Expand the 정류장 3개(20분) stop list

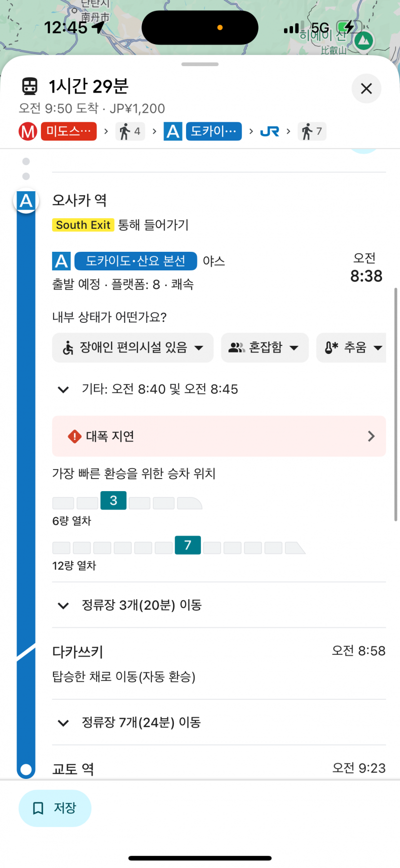tap(63, 605)
